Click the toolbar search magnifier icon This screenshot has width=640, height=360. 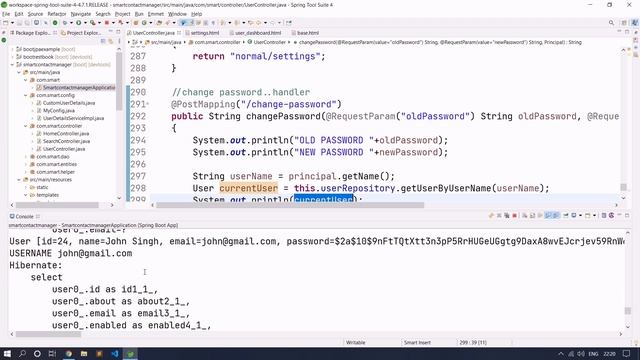point(611,23)
